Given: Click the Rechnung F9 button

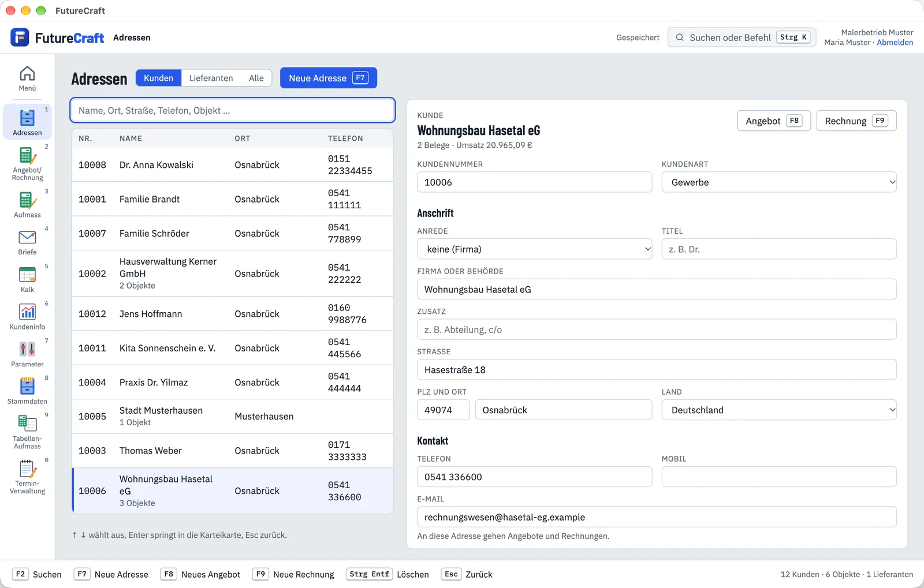Looking at the screenshot, I should tap(856, 121).
